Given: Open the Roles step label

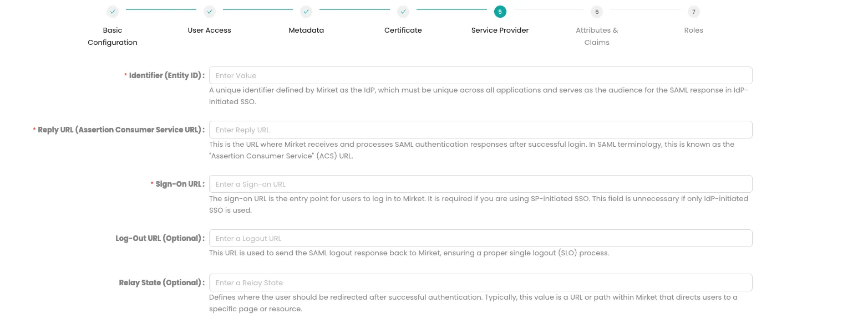Looking at the screenshot, I should [x=693, y=30].
